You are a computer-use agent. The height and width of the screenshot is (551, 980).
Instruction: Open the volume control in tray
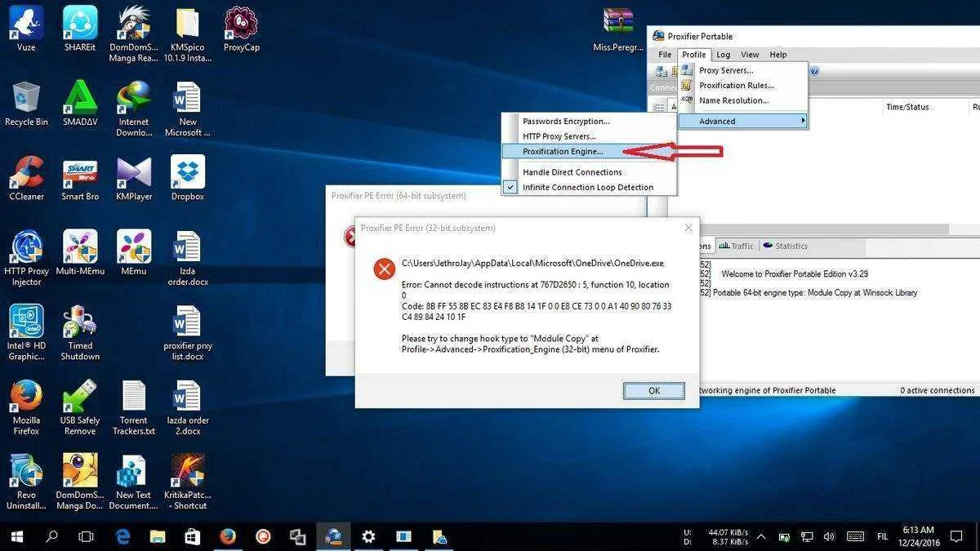point(830,536)
